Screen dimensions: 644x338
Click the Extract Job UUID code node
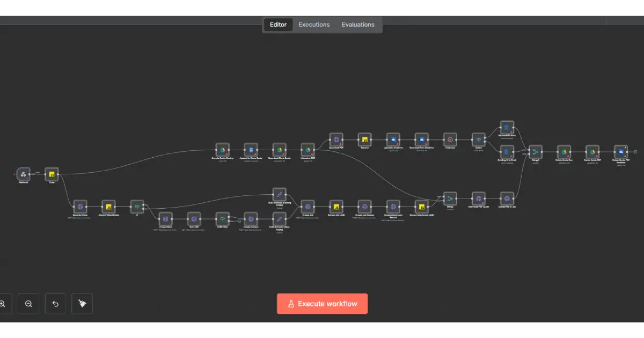pyautogui.click(x=336, y=206)
